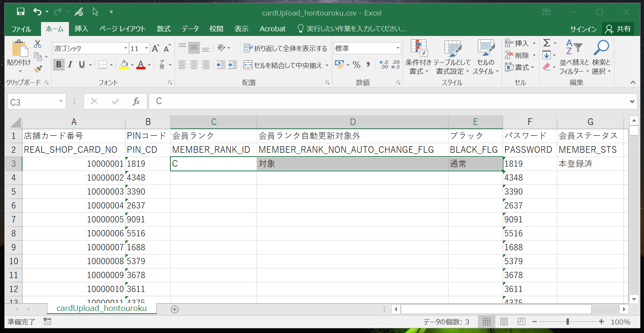This screenshot has height=333, width=644.
Task: Click the 共有 share button
Action: [x=618, y=29]
